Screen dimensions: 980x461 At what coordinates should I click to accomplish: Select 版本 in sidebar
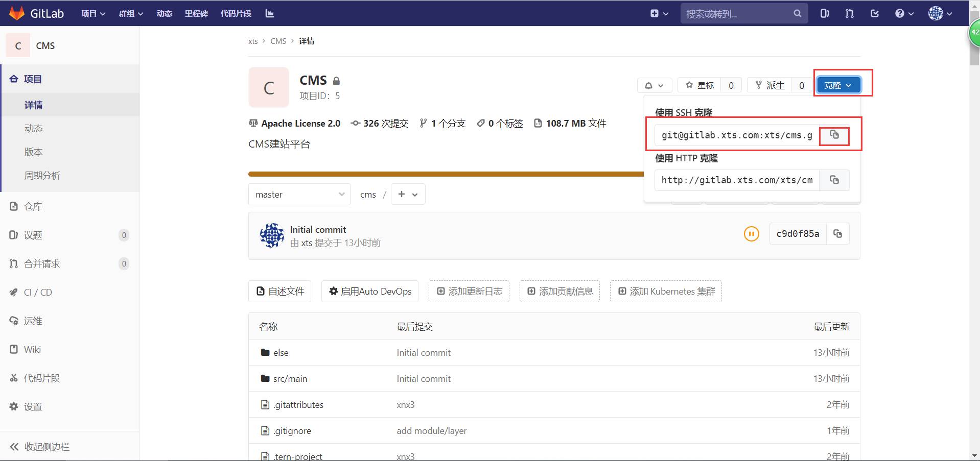pos(71,152)
